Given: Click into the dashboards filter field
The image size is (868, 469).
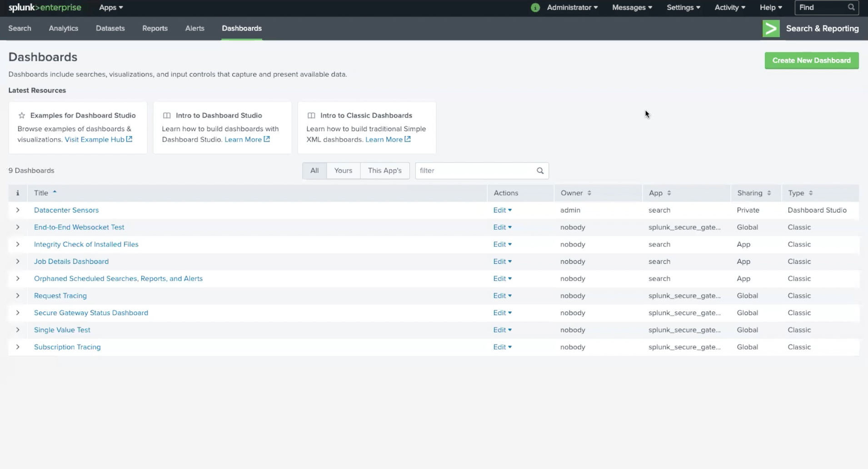Looking at the screenshot, I should click(475, 171).
